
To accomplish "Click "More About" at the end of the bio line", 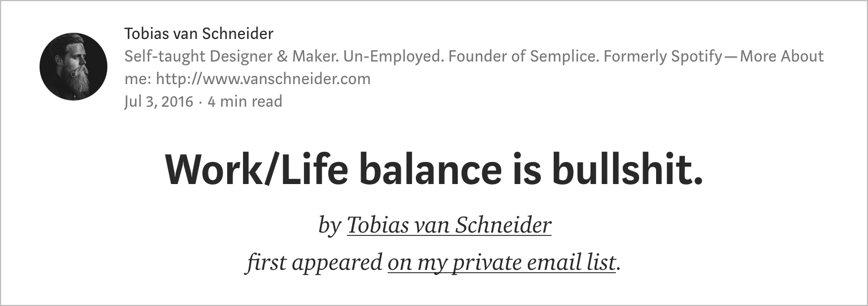I will (782, 56).
